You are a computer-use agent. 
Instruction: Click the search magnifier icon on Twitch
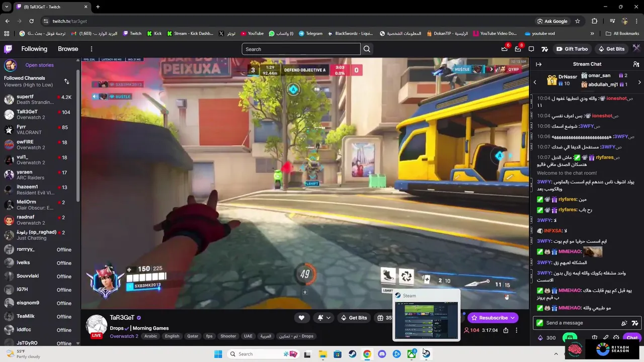tap(367, 49)
